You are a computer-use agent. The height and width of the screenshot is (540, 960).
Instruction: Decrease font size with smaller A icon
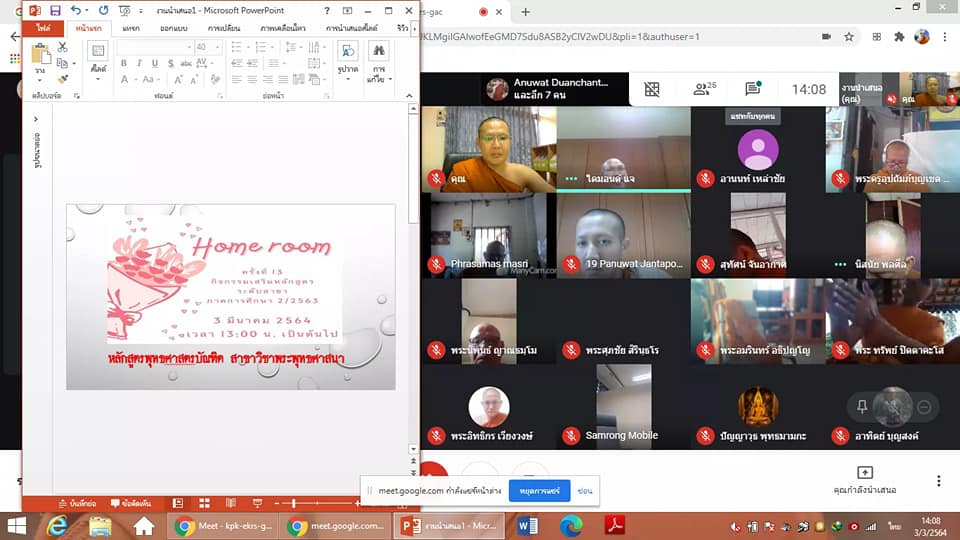coord(193,80)
